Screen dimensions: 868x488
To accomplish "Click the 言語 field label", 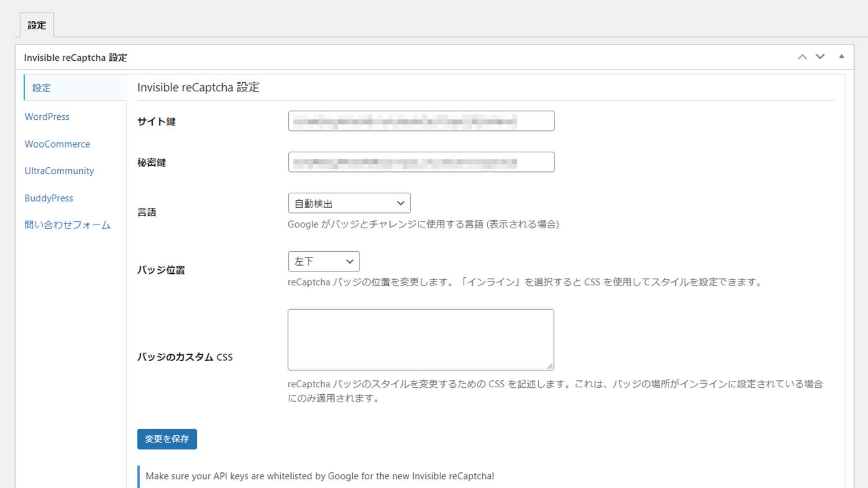I will (x=146, y=212).
